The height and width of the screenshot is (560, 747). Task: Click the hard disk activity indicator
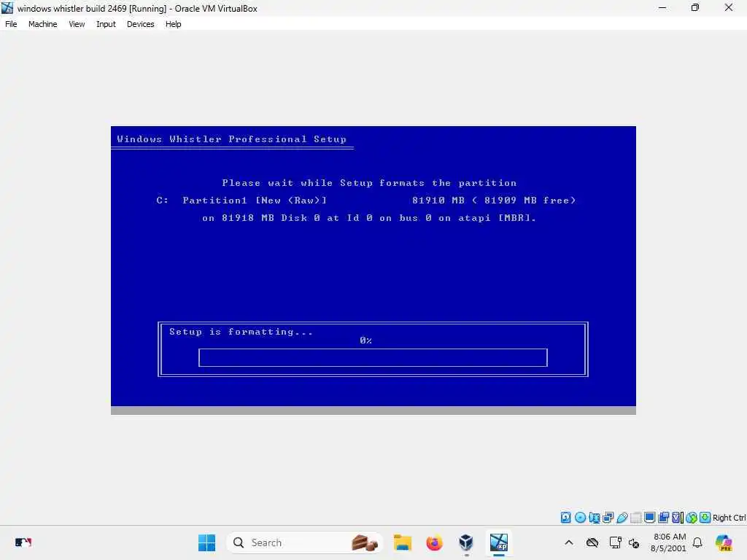click(x=565, y=518)
